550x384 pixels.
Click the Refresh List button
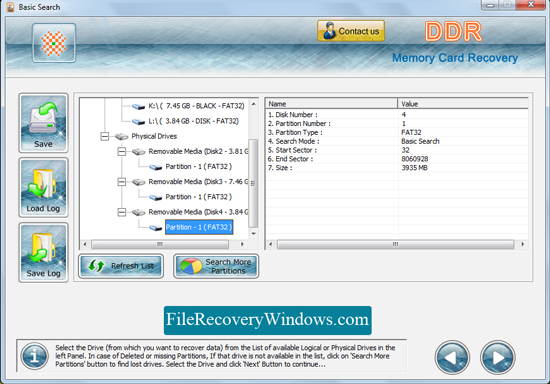(121, 266)
